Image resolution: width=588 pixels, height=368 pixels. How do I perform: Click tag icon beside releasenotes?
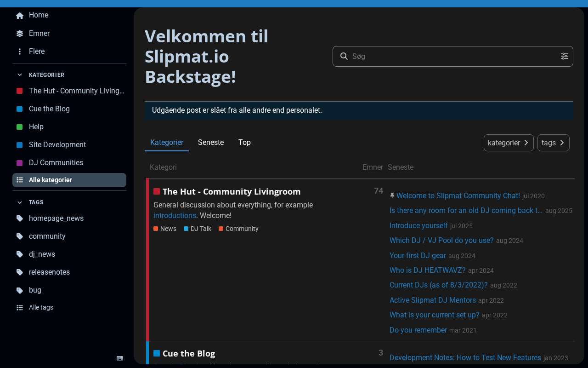20,272
